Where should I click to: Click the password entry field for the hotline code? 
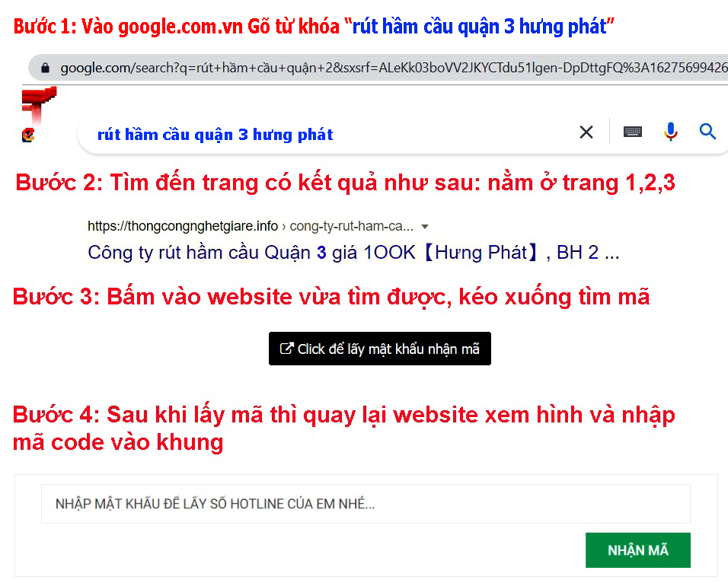(x=366, y=503)
